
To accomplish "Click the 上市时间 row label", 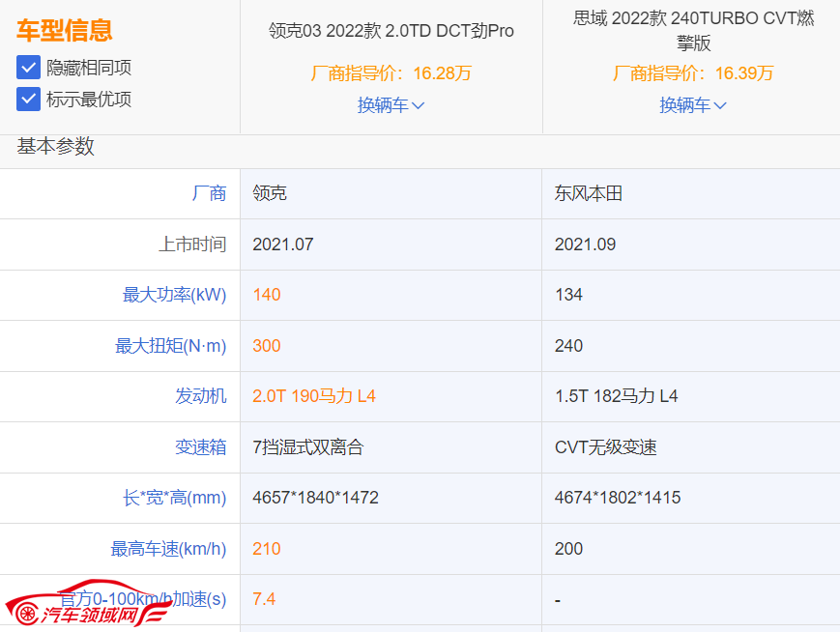I will click(x=192, y=244).
